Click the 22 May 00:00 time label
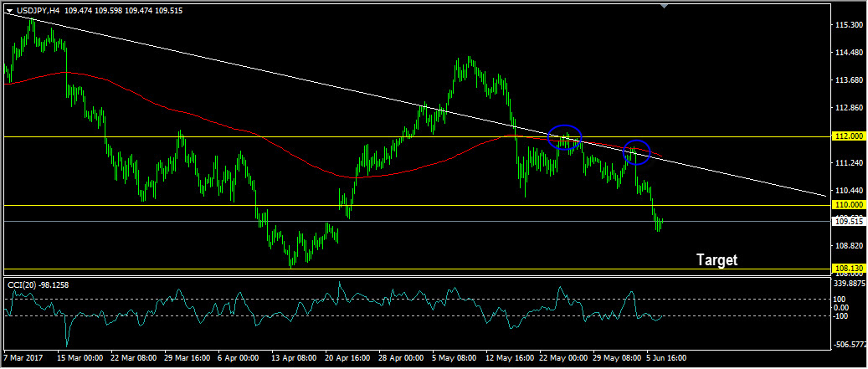868x369 pixels. tap(562, 358)
